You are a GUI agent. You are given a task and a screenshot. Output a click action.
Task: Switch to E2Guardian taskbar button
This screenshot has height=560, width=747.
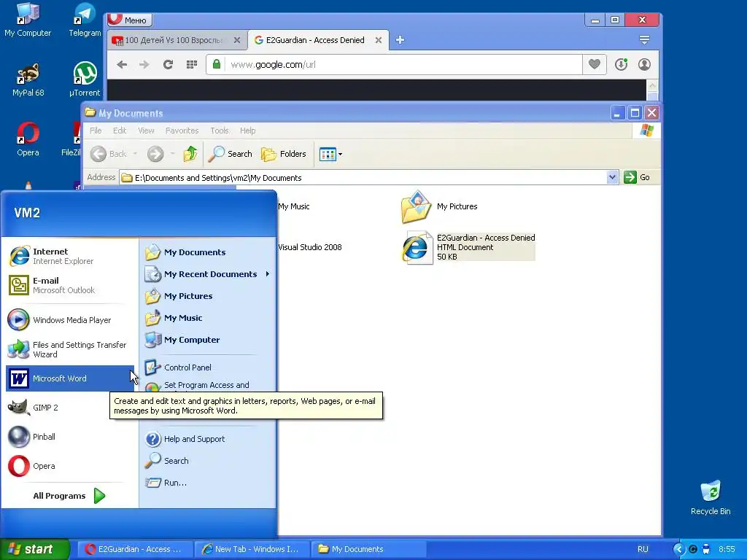134,549
